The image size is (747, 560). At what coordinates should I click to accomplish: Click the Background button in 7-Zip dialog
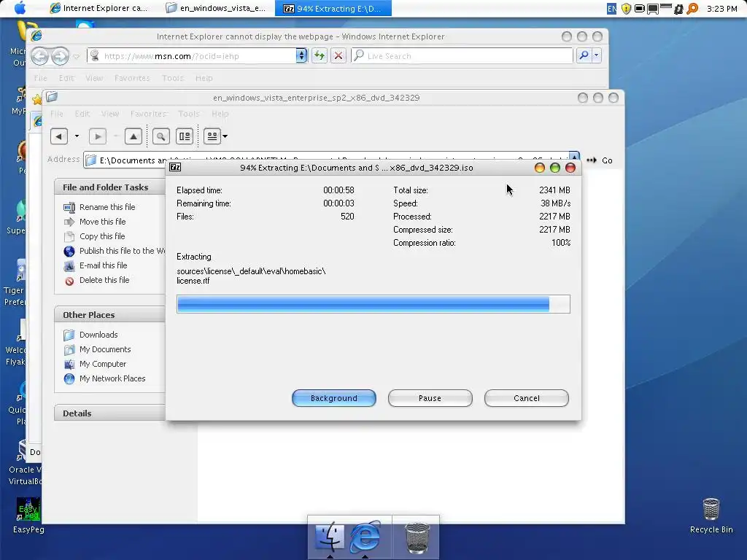(x=333, y=398)
